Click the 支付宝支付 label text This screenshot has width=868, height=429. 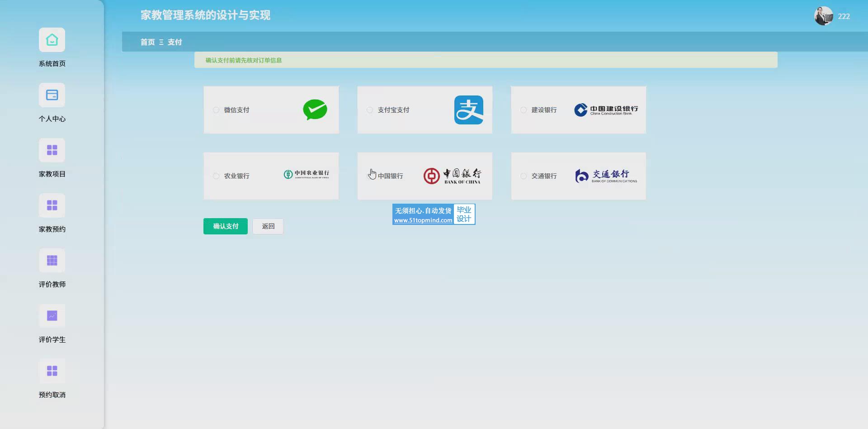point(393,110)
